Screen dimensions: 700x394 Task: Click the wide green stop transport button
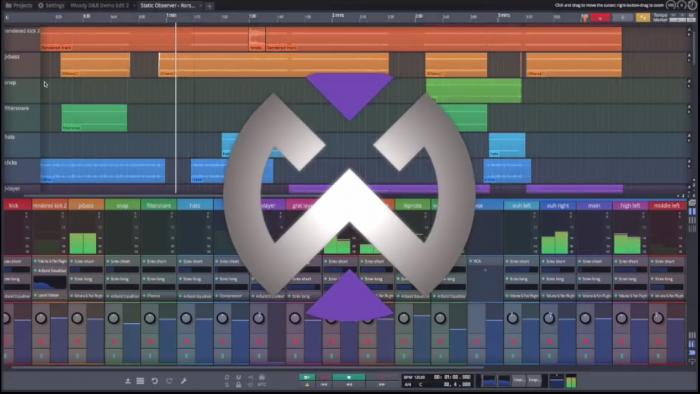[x=349, y=377]
